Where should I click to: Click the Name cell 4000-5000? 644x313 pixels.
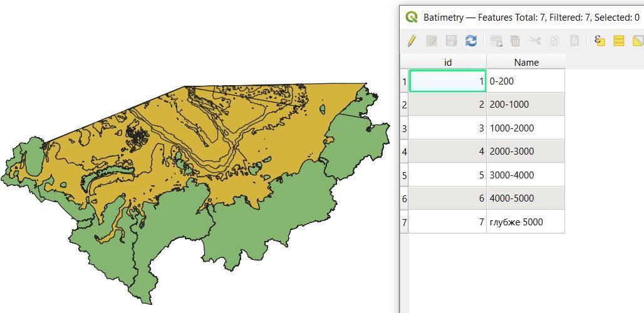click(525, 198)
